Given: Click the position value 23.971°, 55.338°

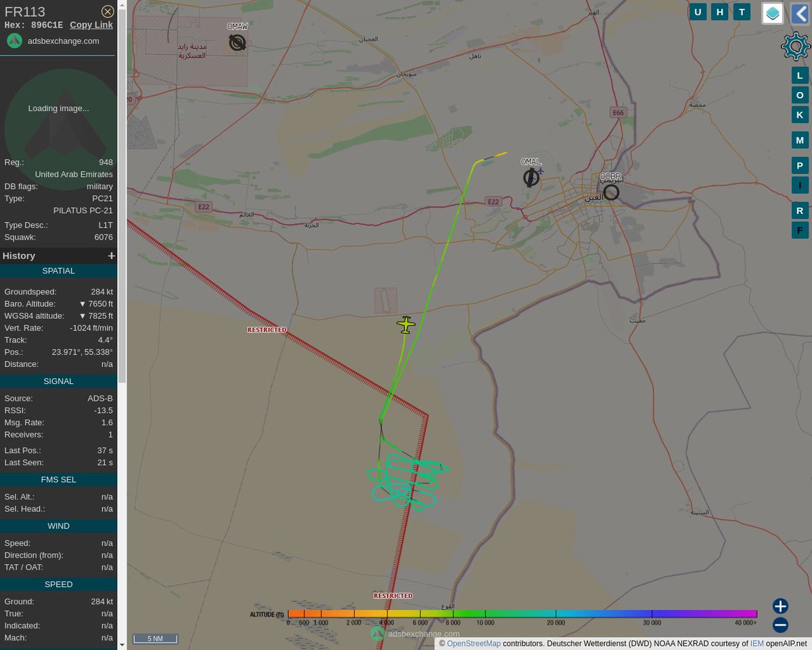Looking at the screenshot, I should pyautogui.click(x=83, y=352).
